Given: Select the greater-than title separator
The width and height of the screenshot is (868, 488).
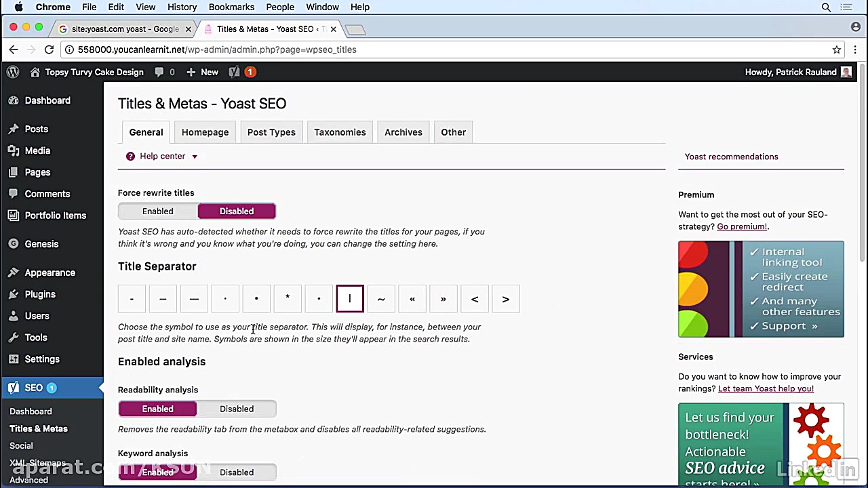Looking at the screenshot, I should pyautogui.click(x=506, y=299).
